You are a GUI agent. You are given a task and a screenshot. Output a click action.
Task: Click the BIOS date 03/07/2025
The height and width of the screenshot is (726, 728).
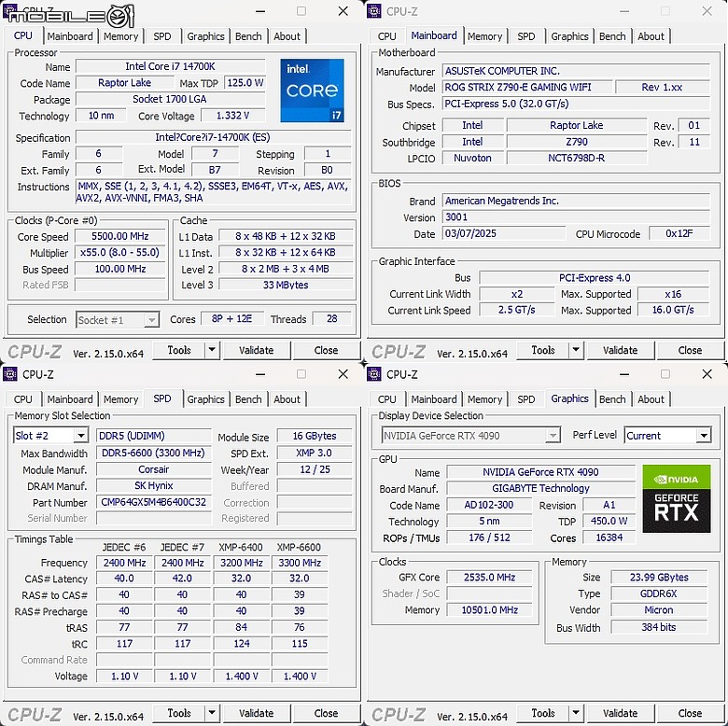click(504, 233)
